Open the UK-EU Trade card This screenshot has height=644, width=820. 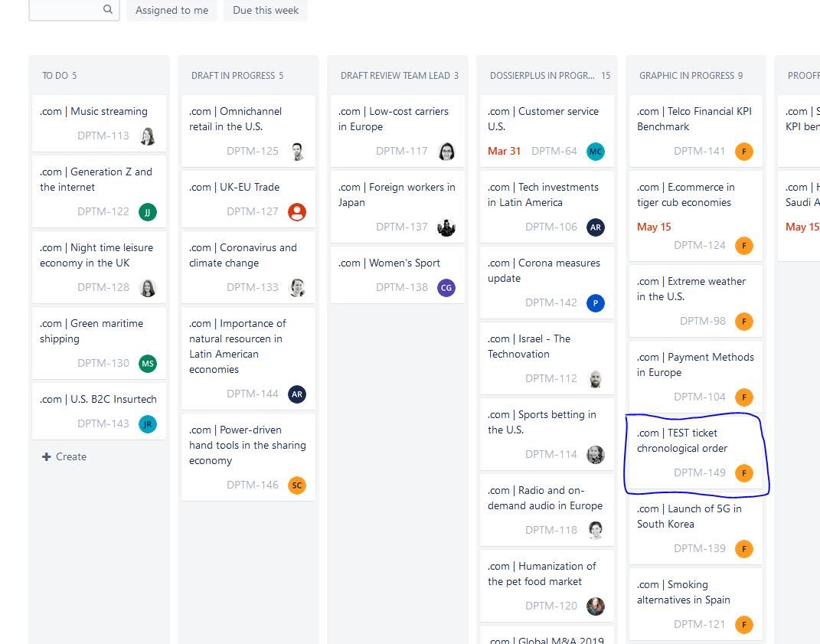pos(248,199)
